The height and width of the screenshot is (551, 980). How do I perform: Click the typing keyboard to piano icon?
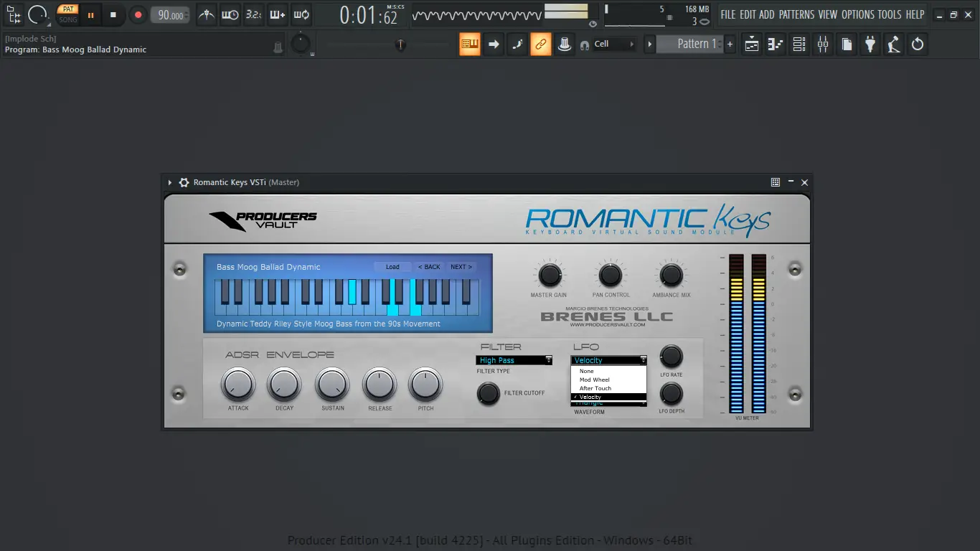click(x=470, y=44)
